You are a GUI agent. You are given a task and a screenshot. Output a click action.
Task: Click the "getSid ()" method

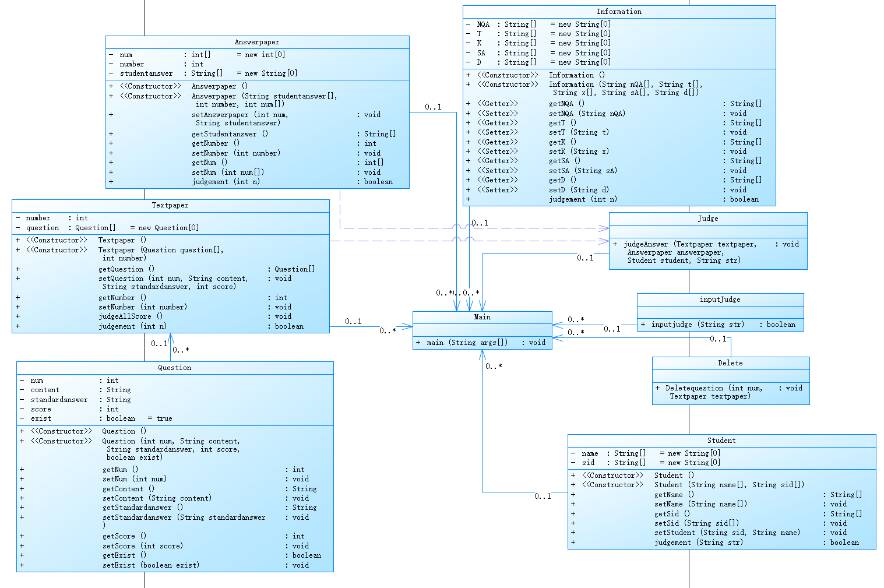[672, 514]
